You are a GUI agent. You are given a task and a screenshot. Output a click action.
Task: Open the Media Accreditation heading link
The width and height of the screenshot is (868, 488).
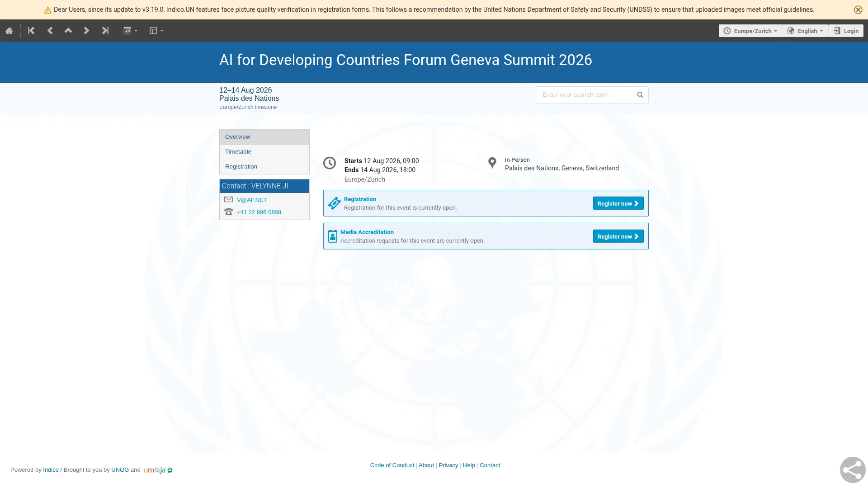click(367, 232)
